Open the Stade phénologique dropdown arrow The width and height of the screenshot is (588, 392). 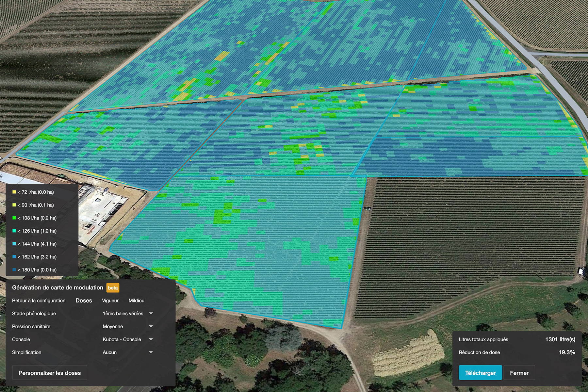pyautogui.click(x=151, y=313)
